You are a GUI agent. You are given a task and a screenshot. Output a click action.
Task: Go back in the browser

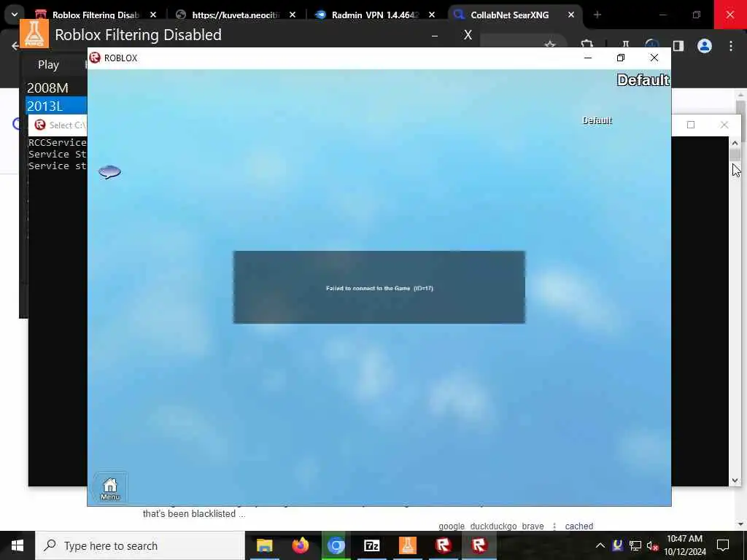click(x=15, y=46)
